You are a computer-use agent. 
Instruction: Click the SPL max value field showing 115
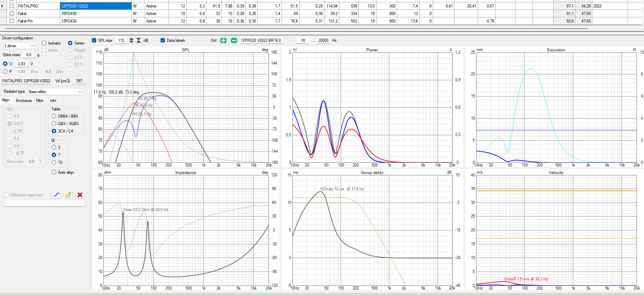[121, 40]
